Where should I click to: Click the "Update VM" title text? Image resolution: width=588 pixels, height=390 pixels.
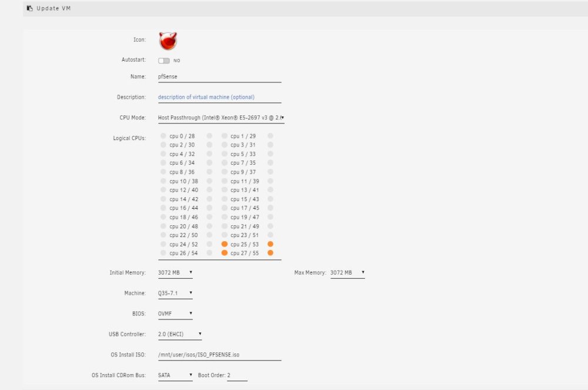pyautogui.click(x=54, y=8)
